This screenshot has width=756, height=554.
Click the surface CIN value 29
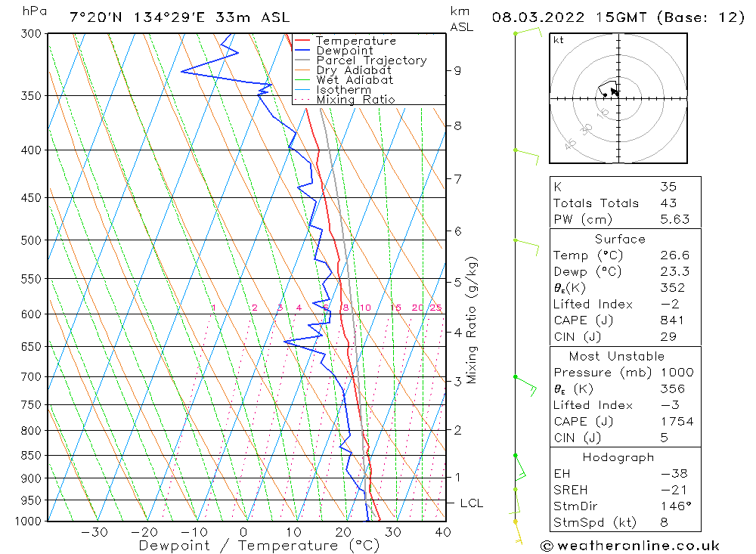[x=668, y=336]
